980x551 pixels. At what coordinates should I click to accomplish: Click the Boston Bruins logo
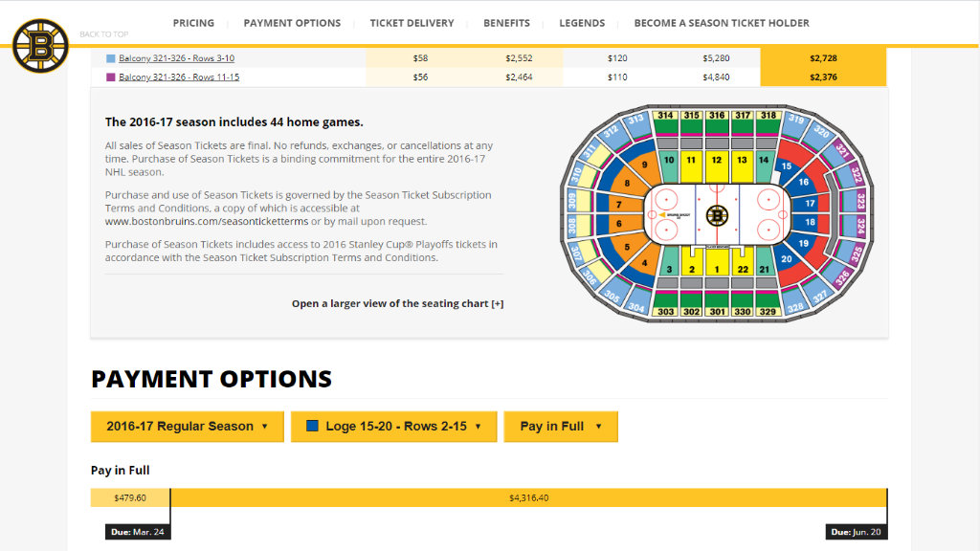pos(40,46)
